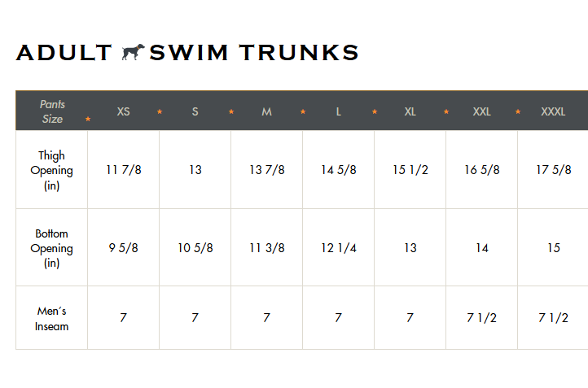Viewport: 588px width, 388px height.
Task: Click the Adult Swim Trunks heading
Action: coord(187,52)
